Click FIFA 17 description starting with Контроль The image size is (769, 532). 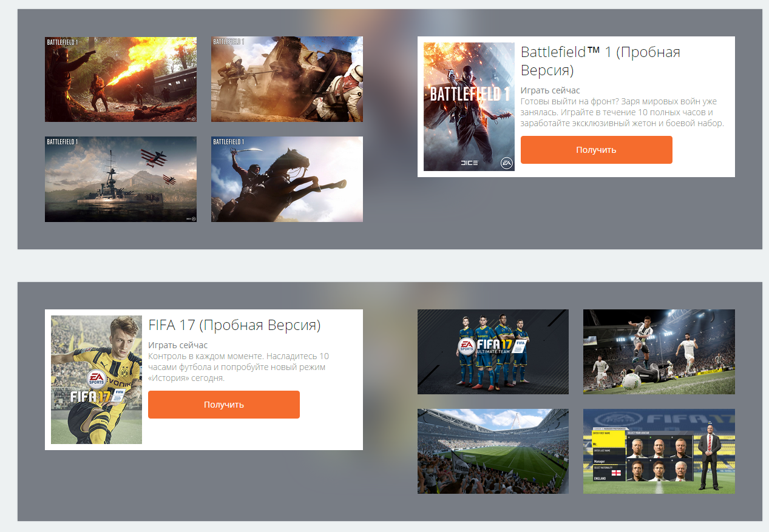pyautogui.click(x=239, y=367)
